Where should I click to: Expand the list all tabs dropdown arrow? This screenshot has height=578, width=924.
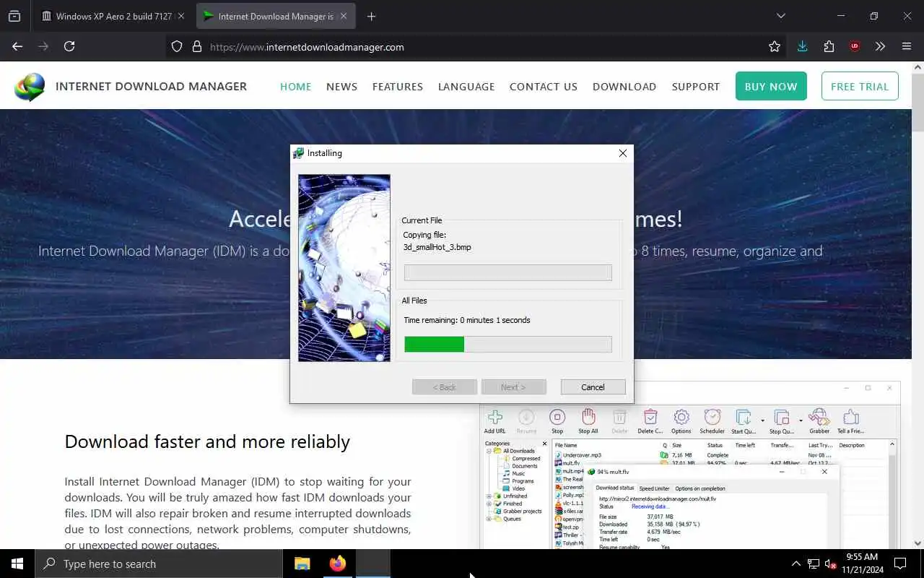point(780,16)
